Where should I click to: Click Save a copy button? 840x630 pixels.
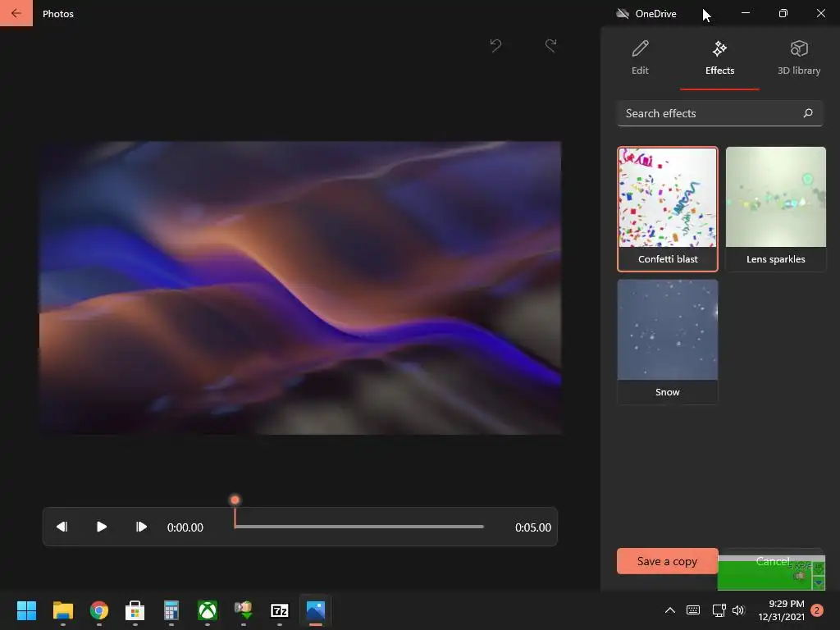coord(668,561)
